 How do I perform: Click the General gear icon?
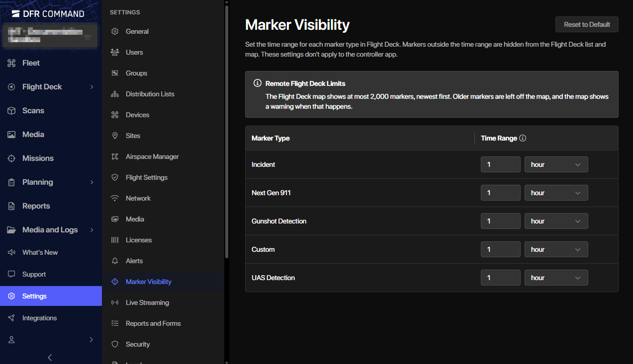(115, 31)
